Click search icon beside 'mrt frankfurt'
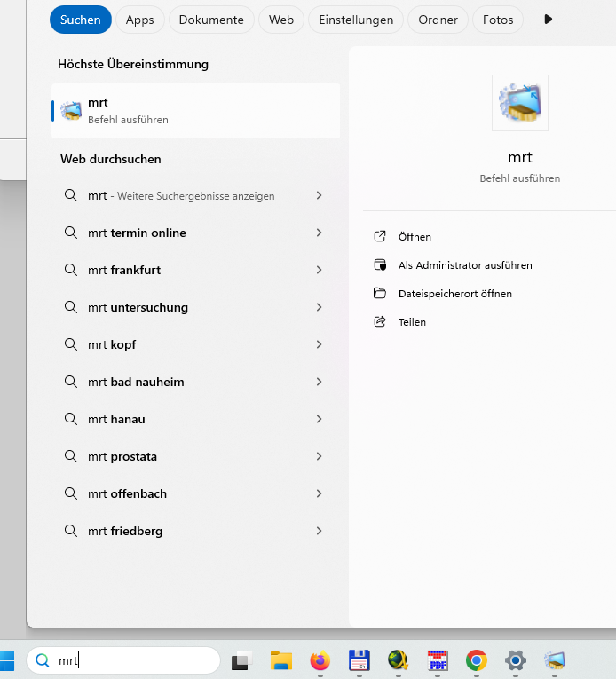This screenshot has width=616, height=679. click(x=71, y=270)
